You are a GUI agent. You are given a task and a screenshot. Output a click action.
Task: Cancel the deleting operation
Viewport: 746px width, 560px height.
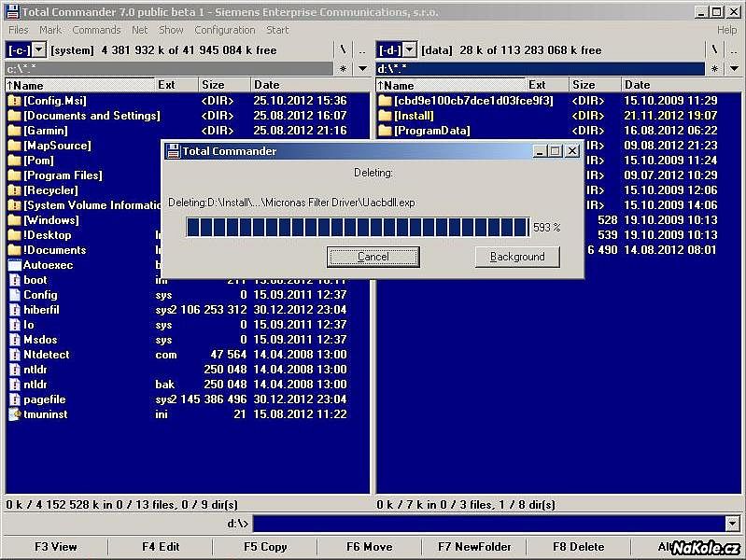373,257
